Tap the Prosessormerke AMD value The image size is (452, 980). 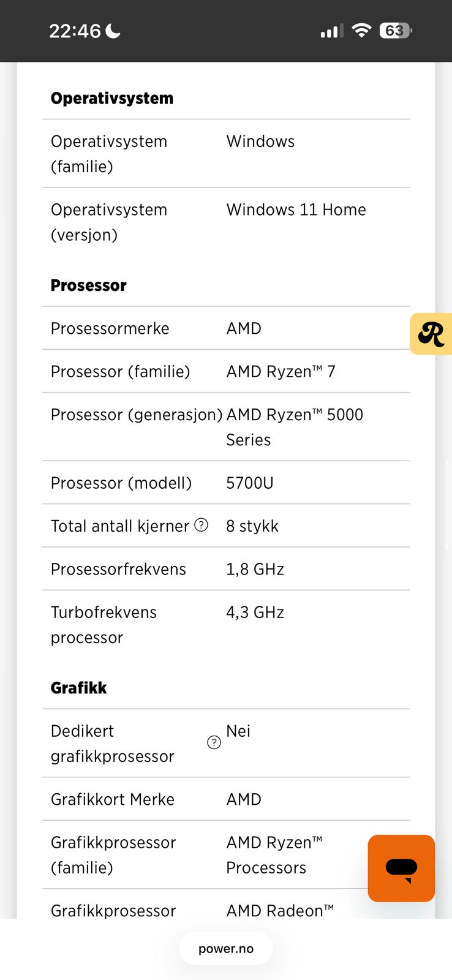(x=244, y=328)
